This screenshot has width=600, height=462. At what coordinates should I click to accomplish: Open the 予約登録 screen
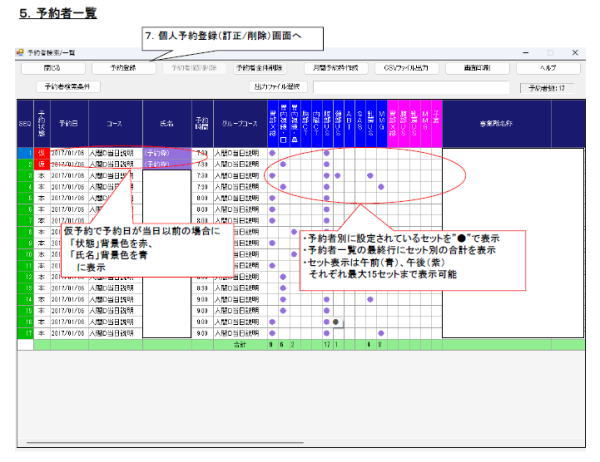(x=124, y=68)
